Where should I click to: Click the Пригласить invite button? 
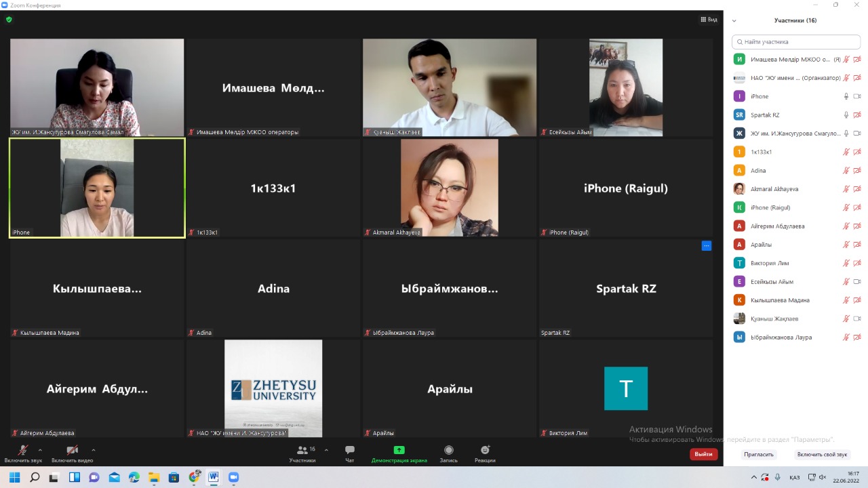tap(758, 455)
